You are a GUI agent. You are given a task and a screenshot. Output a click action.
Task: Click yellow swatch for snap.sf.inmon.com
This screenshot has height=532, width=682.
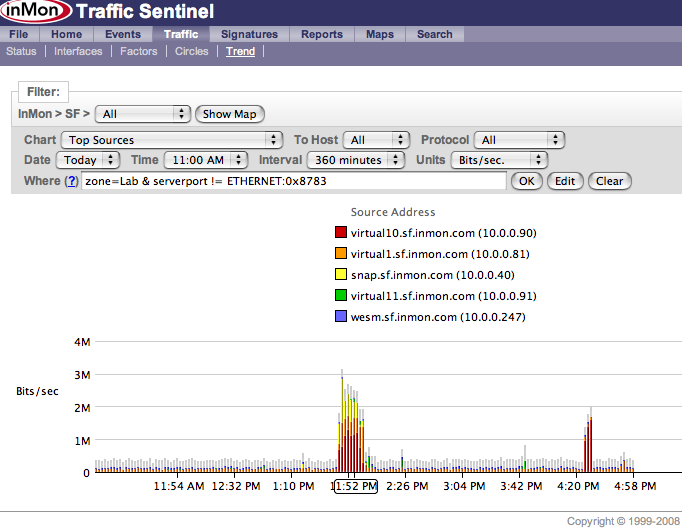(341, 274)
